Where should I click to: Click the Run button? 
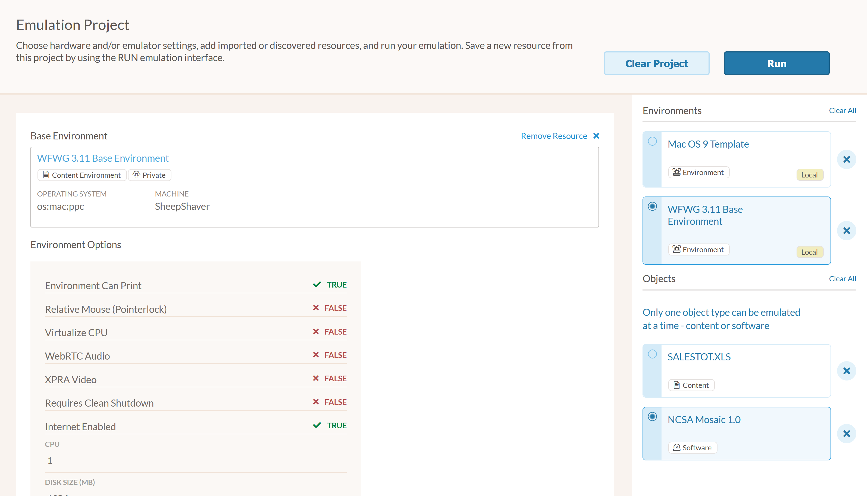pyautogui.click(x=776, y=63)
